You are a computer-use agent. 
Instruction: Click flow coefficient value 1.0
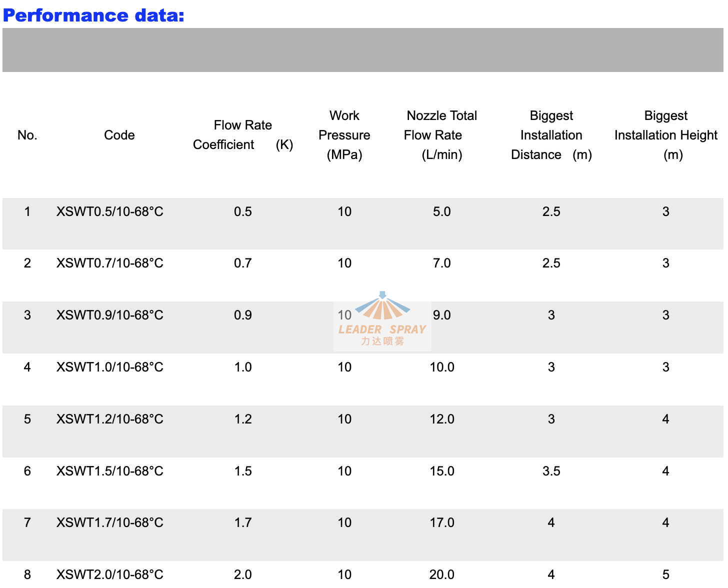click(x=243, y=367)
